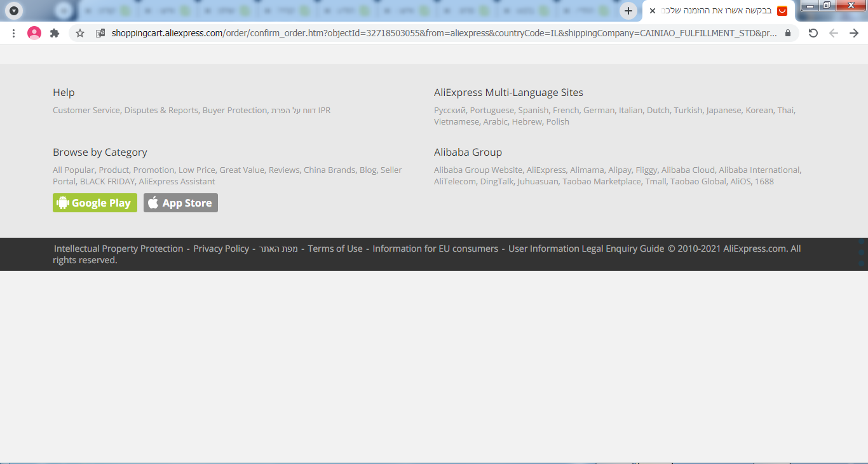This screenshot has height=464, width=868.
Task: Open the AliExpress Assistant link
Action: point(177,181)
